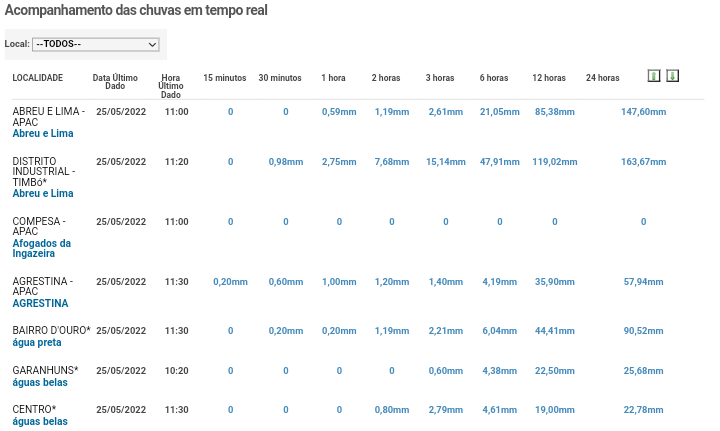Screen dimensions: 720x431
Task: Select the AGRESTINA city link
Action: [40, 303]
